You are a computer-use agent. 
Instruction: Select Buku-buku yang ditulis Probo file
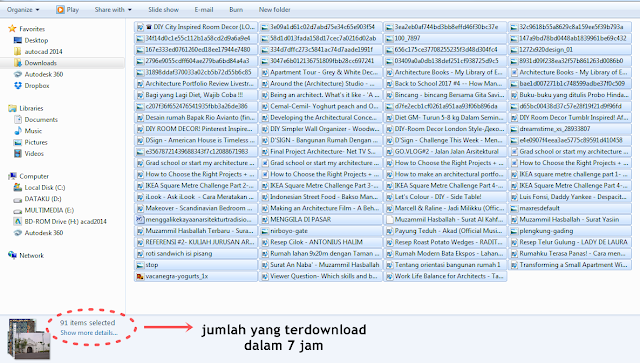tap(570, 95)
